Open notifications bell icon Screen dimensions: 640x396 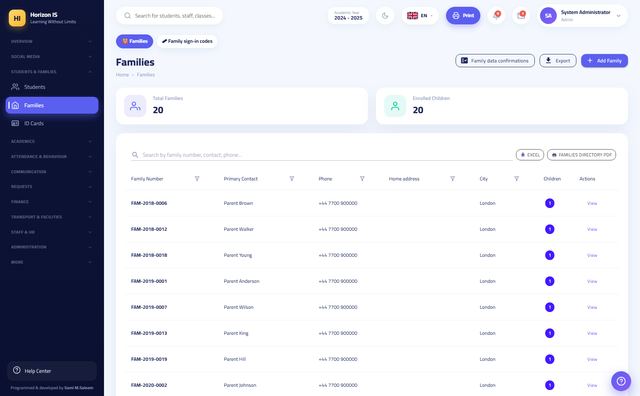(496, 16)
